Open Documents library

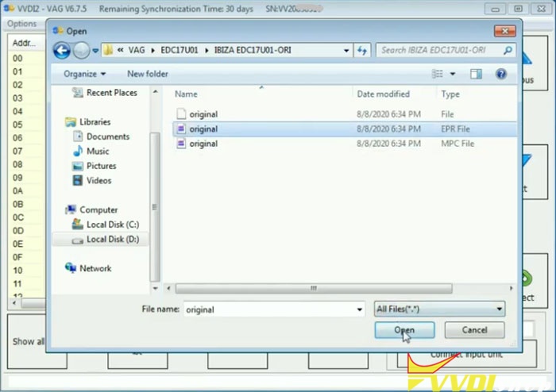point(101,136)
